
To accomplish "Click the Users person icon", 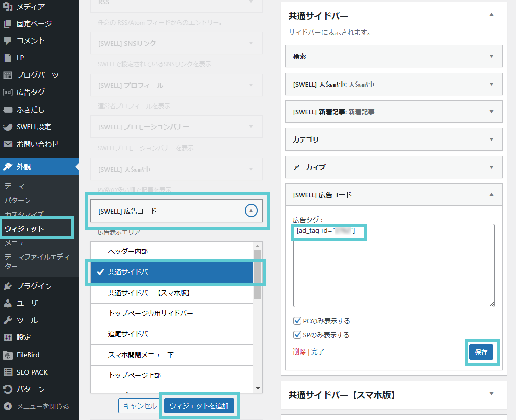I will click(x=8, y=303).
